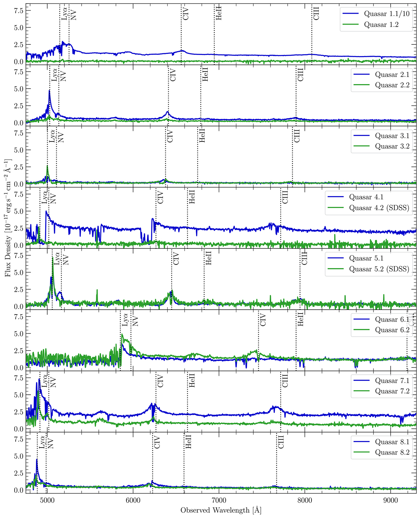
Task: Click the Quasar 1.1/10 legend label
Action: (x=386, y=14)
